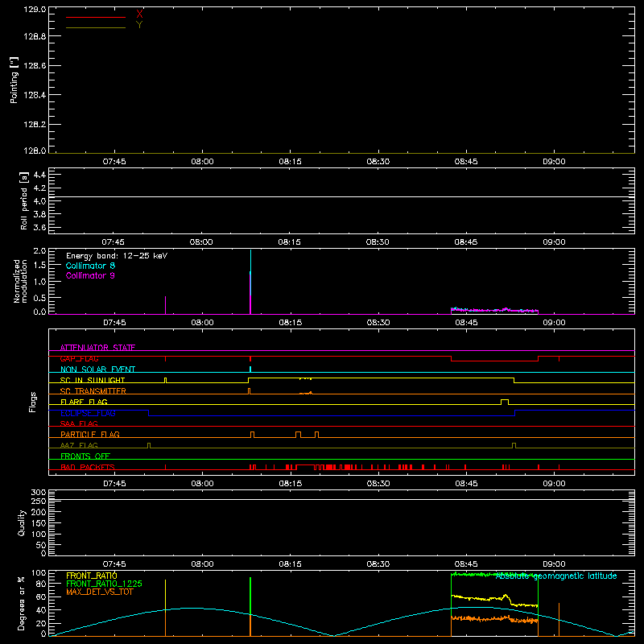Click the 4.4 tick label on the Roll period axis
Image resolution: width=644 pixels, height=644 pixels.
39,175
